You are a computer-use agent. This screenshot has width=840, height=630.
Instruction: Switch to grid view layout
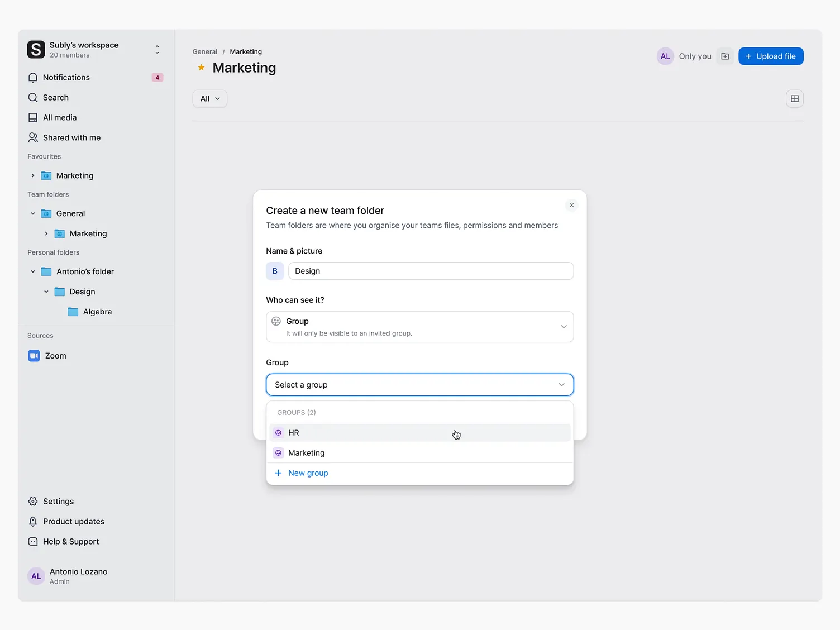pos(794,98)
